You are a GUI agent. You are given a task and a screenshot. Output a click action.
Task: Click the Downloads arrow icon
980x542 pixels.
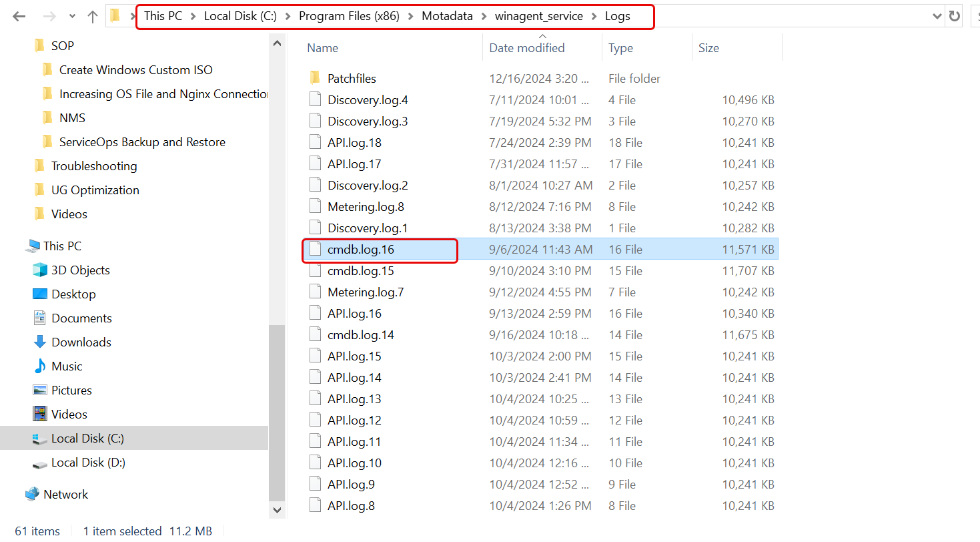[40, 342]
